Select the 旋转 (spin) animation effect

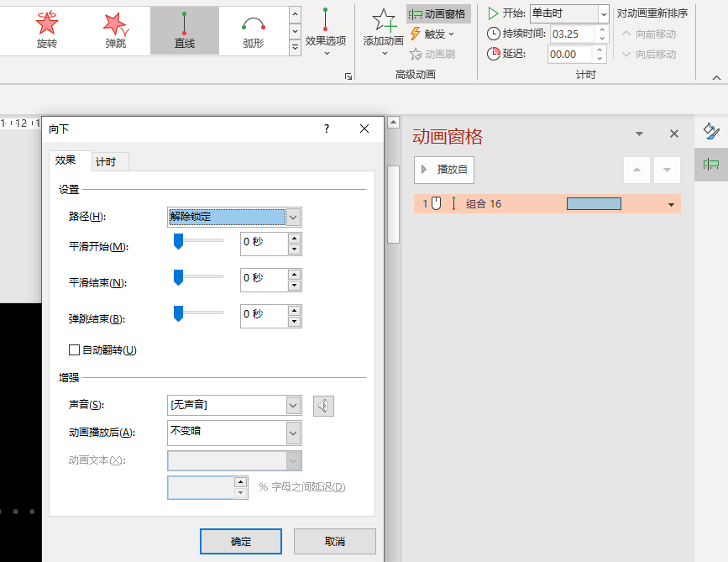pyautogui.click(x=48, y=29)
